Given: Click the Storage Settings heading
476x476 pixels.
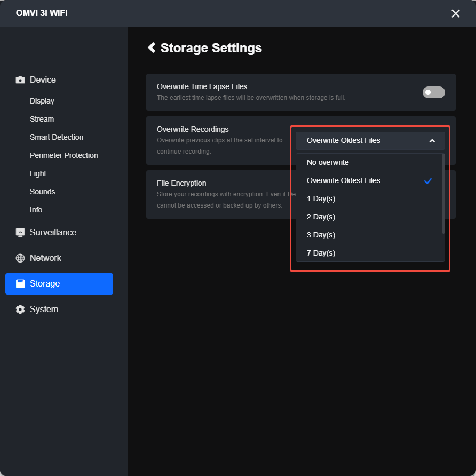Looking at the screenshot, I should (211, 48).
